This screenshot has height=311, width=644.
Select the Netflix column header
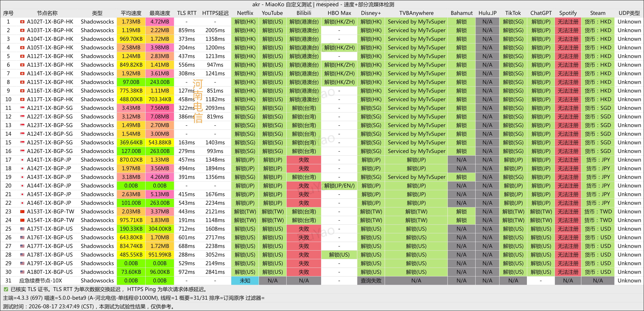coord(245,13)
